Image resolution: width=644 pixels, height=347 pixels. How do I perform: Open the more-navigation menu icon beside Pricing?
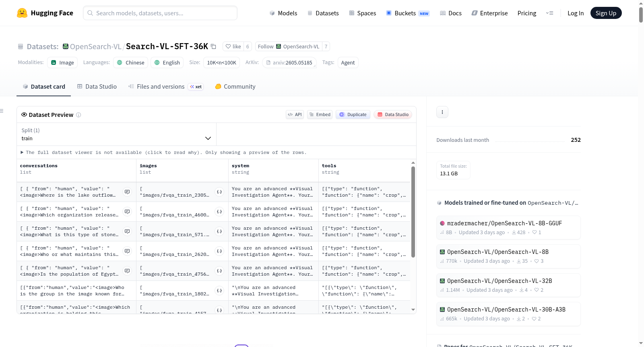549,13
